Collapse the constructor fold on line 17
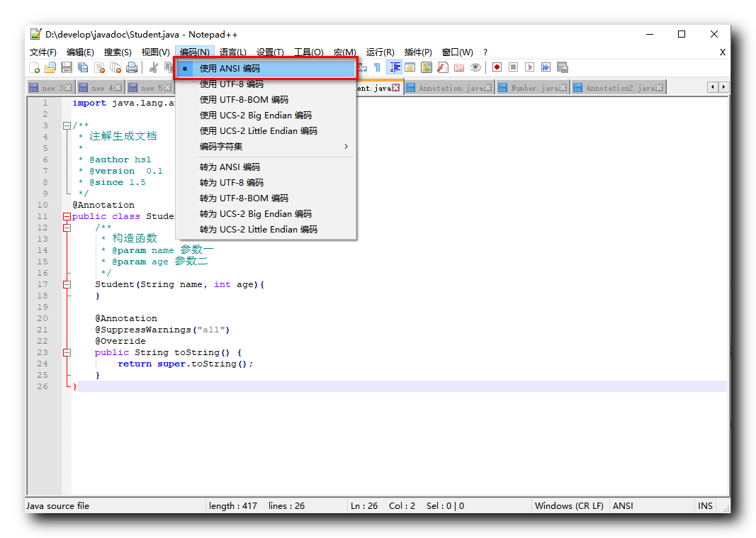The width and height of the screenshot is (756, 538). pyautogui.click(x=67, y=285)
